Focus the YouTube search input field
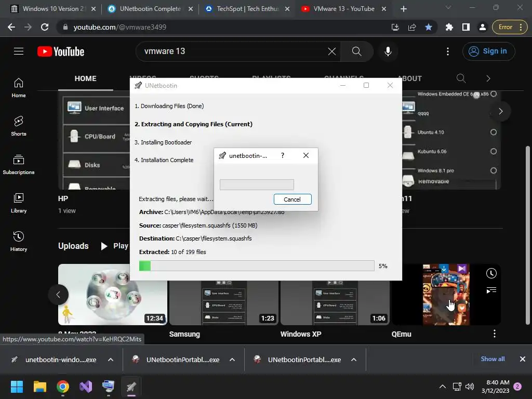The image size is (532, 399). 234,51
